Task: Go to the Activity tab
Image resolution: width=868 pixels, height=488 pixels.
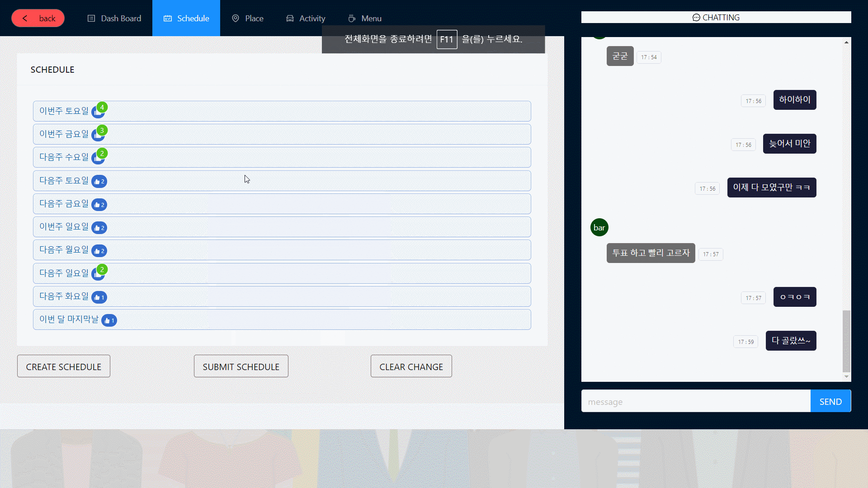Action: click(x=306, y=18)
